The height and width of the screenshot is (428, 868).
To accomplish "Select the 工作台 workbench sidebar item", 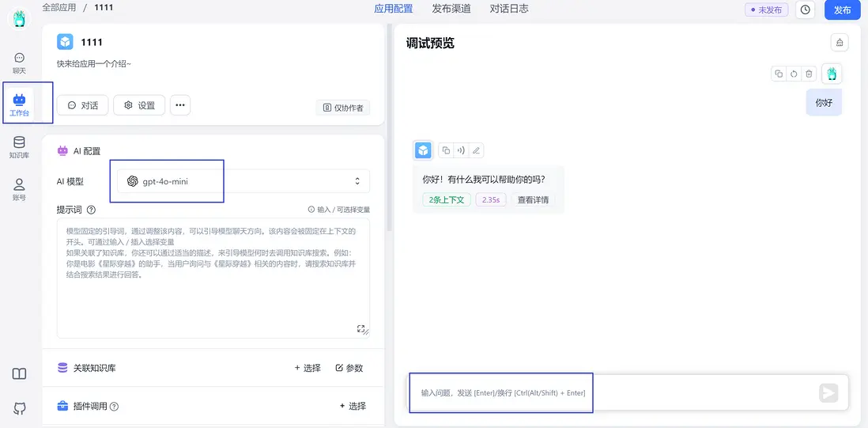I will 20,106.
